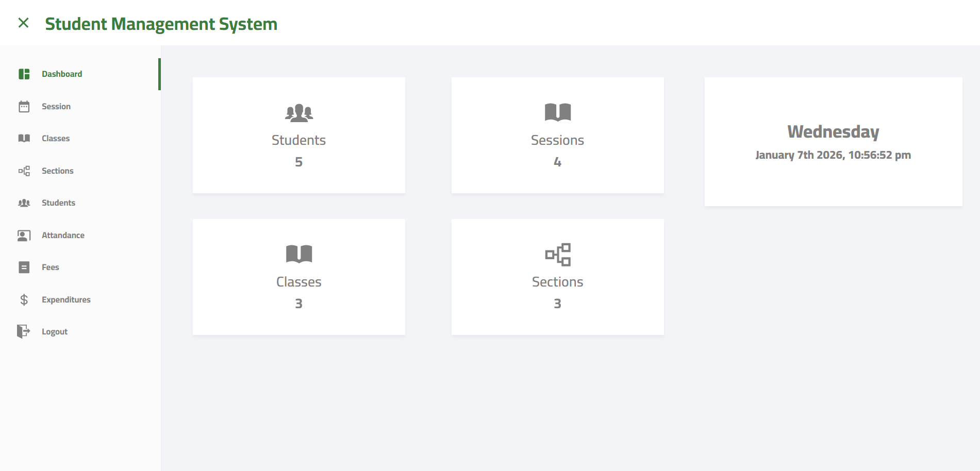Viewport: 980px width, 471px height.
Task: Click the Logout sidebar entry
Action: [54, 331]
